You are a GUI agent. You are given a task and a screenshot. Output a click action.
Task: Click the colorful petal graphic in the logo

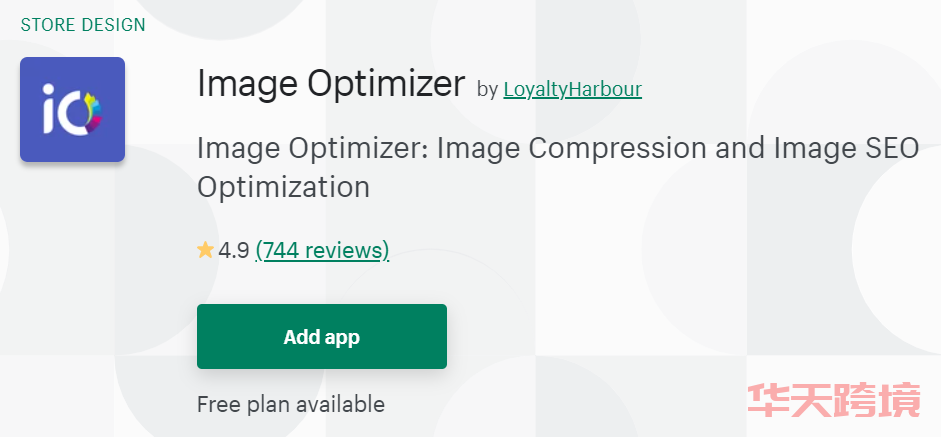coord(93,112)
